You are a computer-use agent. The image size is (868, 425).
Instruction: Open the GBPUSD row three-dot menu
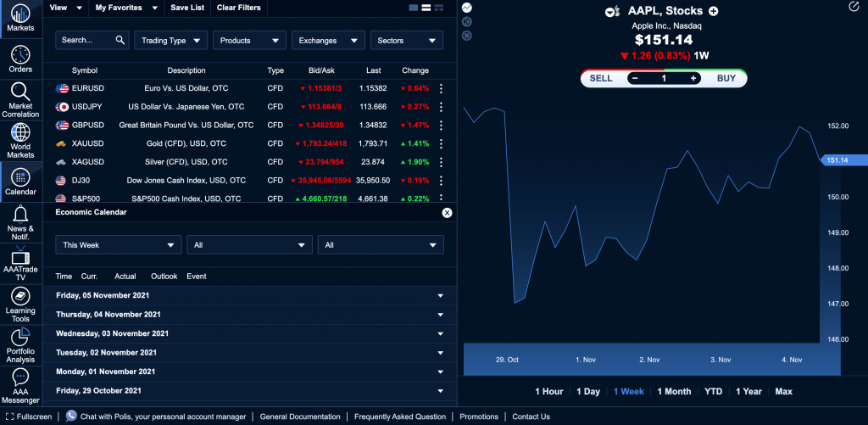pyautogui.click(x=441, y=126)
